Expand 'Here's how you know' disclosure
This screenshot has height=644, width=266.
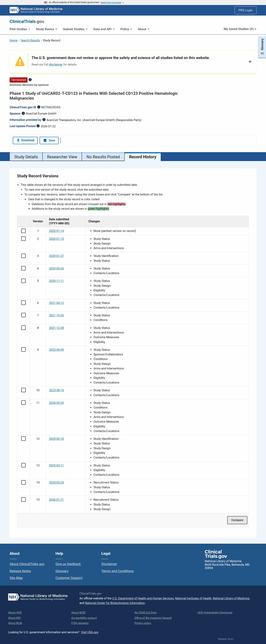coord(112,3)
